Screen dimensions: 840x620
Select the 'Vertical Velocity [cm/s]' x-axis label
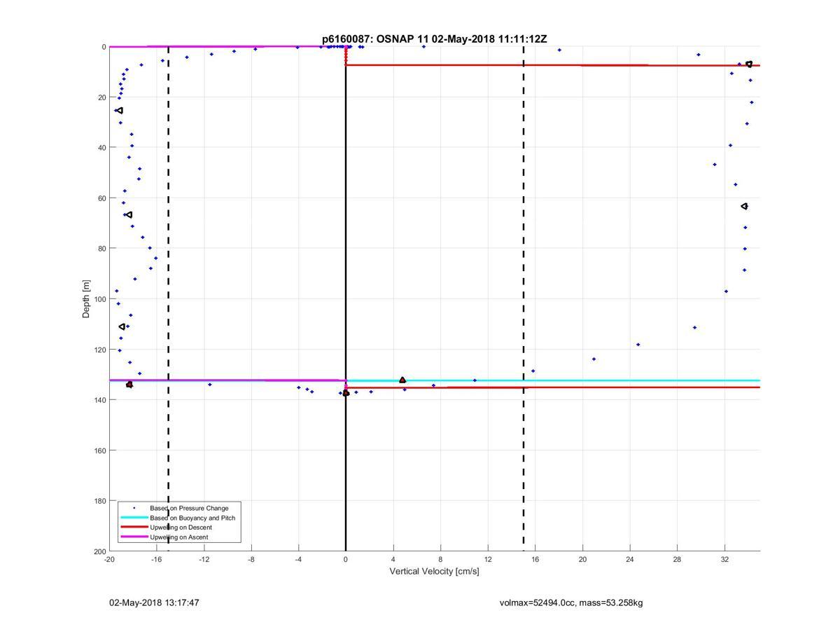pyautogui.click(x=435, y=572)
